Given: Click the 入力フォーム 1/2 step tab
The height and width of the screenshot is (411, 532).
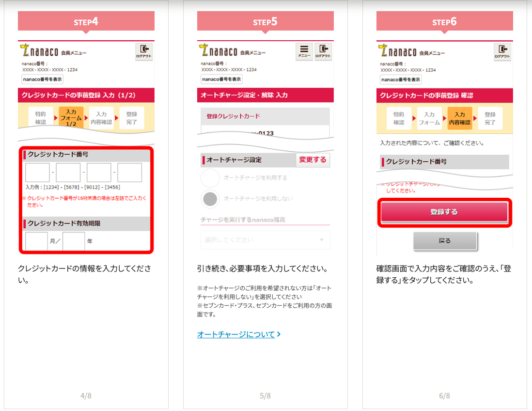Looking at the screenshot, I should (x=71, y=117).
